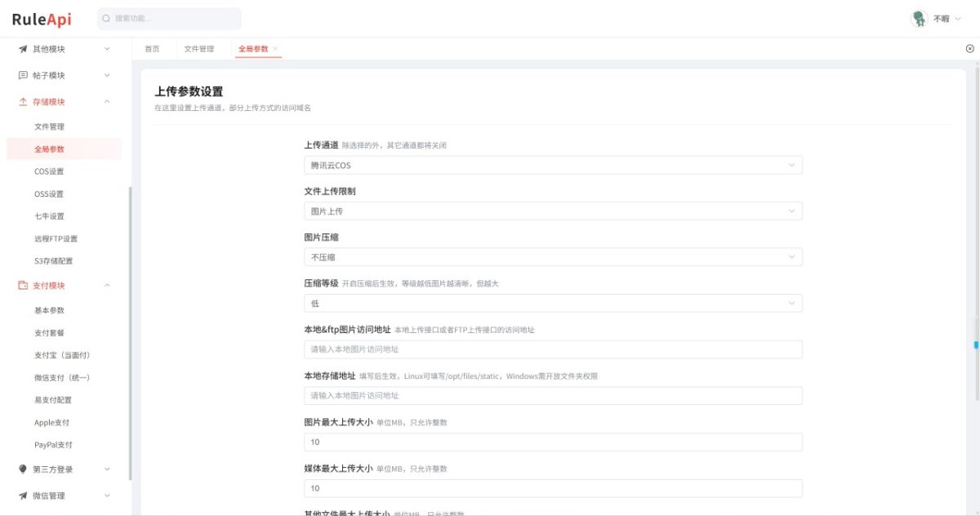The width and height of the screenshot is (980, 516).
Task: Click the 搜索功能 search box
Action: point(169,19)
